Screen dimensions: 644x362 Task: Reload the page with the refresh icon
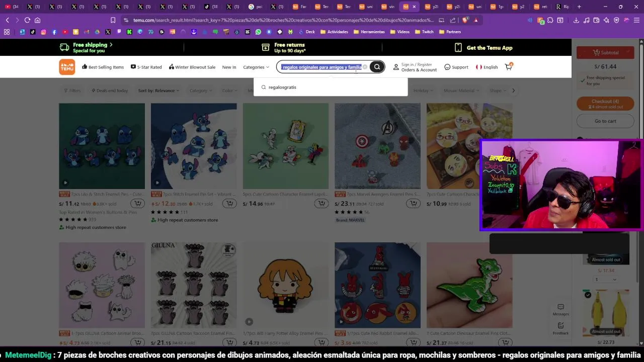click(x=27, y=20)
